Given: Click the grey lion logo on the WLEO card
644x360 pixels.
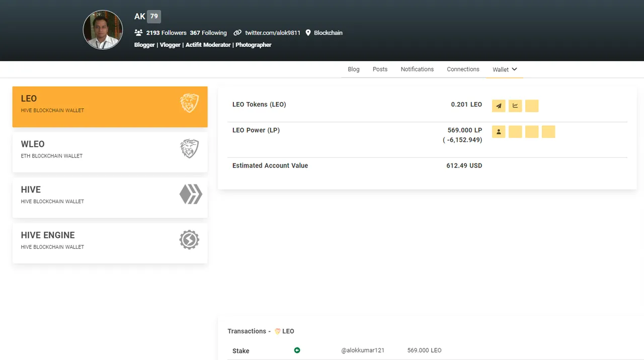Looking at the screenshot, I should coord(190,149).
